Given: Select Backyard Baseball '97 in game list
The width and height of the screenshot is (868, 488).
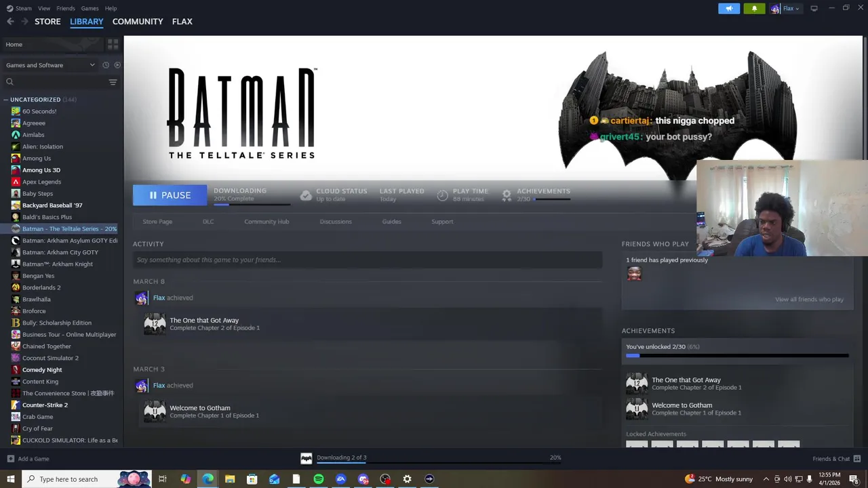Looking at the screenshot, I should pos(52,205).
